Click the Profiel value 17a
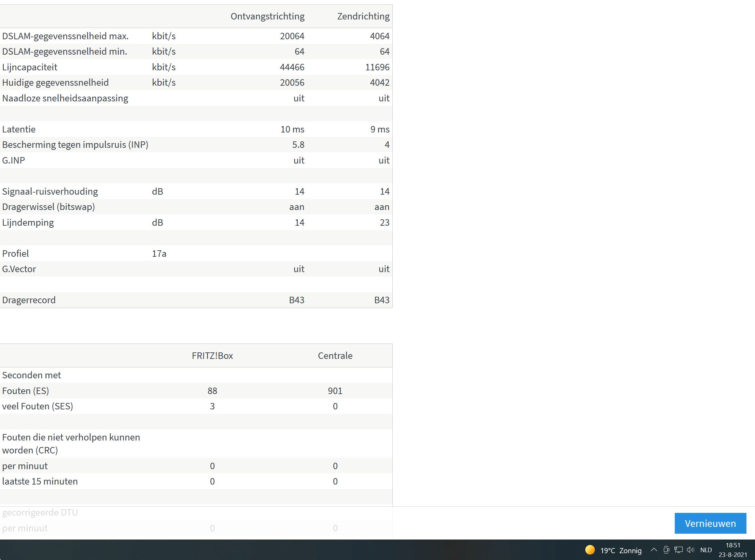 point(159,254)
